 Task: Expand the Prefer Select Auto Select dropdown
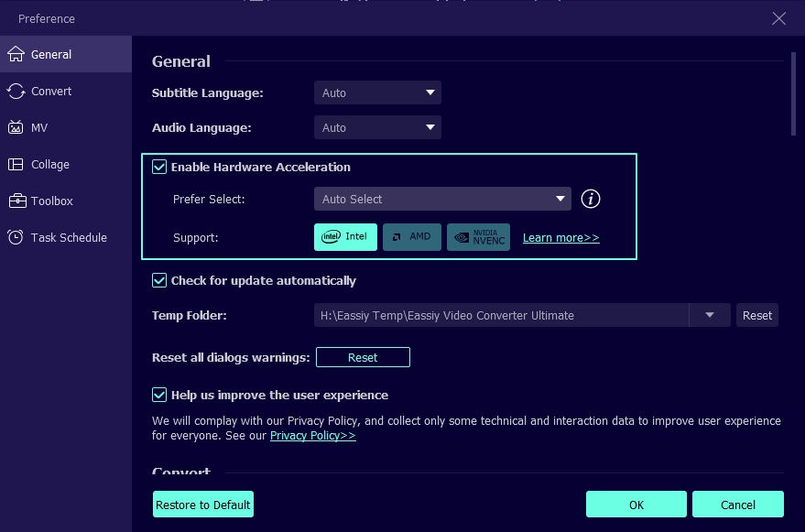[442, 199]
